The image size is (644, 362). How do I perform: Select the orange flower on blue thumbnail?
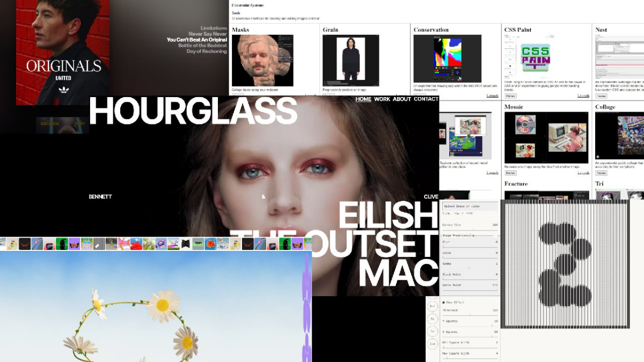click(x=210, y=244)
